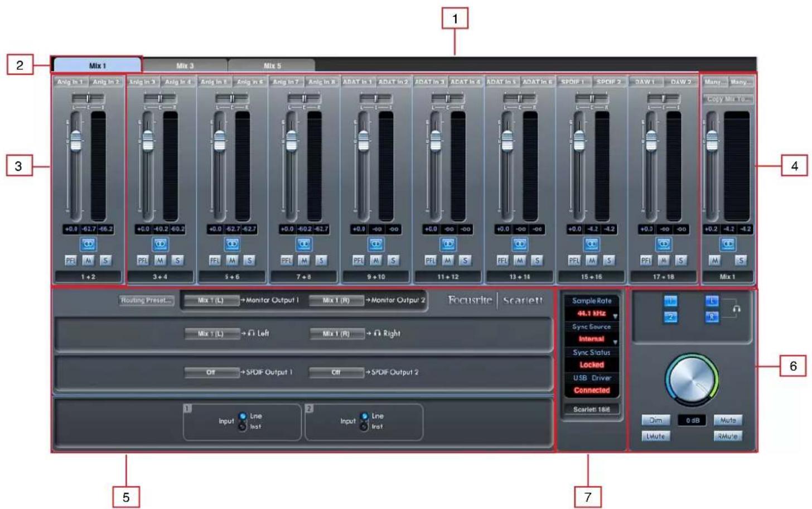Click the fader handle on channel 1+2
Viewport: 812px width, 509px height.
(x=76, y=140)
